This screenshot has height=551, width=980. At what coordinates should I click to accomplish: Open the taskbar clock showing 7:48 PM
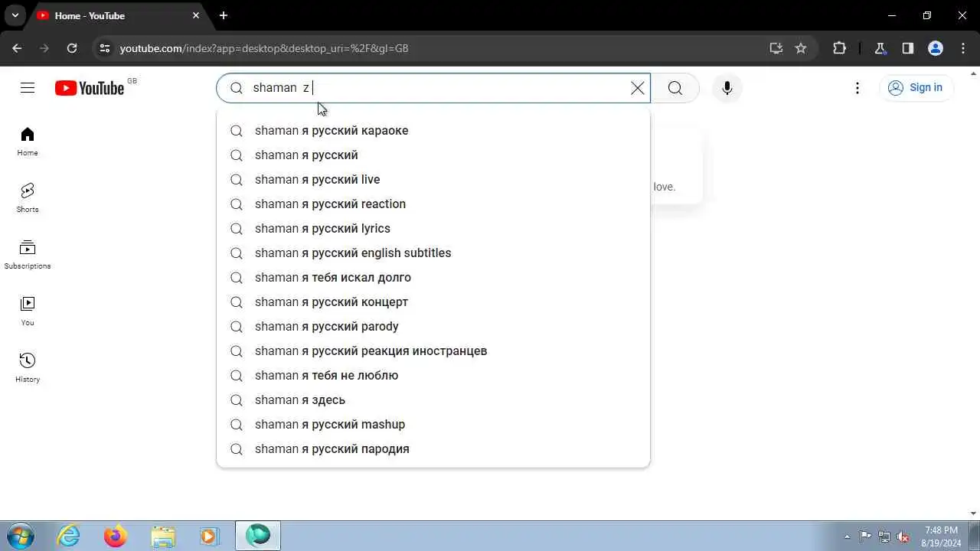click(x=941, y=536)
